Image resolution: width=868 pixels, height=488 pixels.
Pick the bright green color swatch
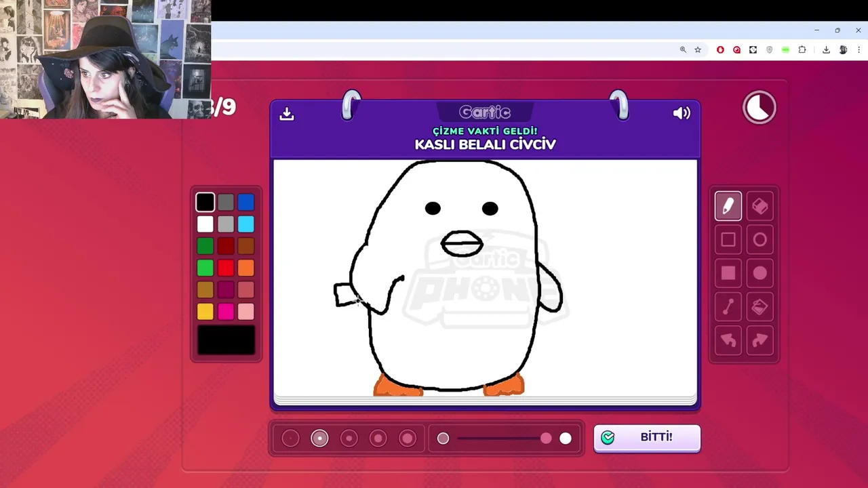tap(205, 268)
